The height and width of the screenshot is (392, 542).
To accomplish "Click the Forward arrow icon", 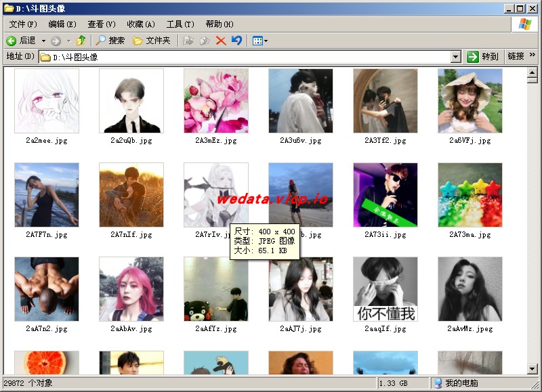I will point(56,41).
